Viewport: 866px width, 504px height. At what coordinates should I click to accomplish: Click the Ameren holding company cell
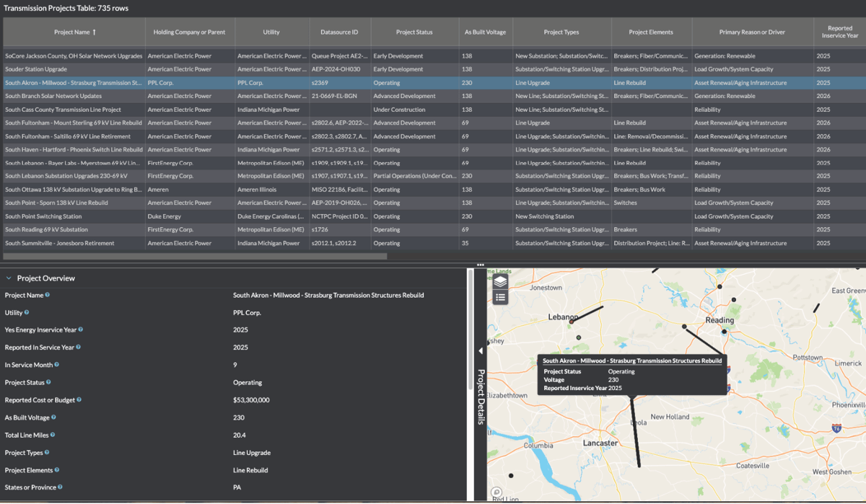click(190, 190)
